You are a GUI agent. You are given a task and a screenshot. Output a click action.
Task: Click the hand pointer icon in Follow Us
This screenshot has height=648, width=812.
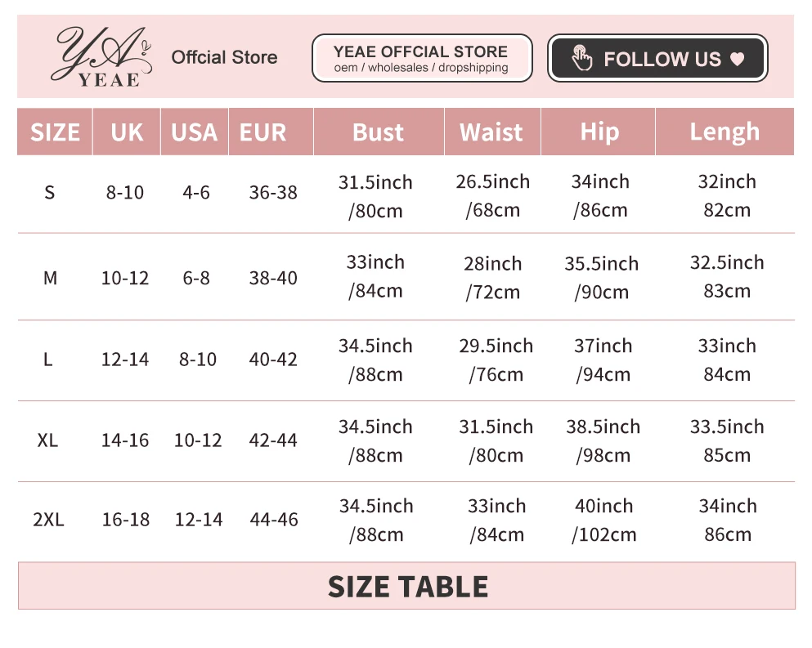coord(581,59)
